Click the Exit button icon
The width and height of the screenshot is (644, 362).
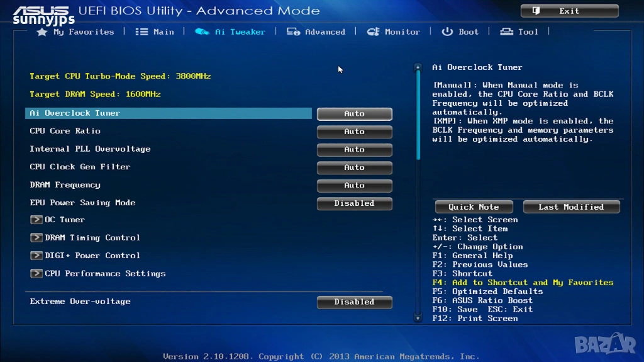point(536,11)
